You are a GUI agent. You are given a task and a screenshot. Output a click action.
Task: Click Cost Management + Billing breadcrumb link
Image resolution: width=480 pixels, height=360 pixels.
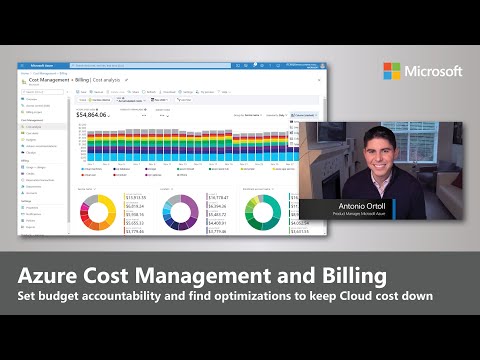coord(50,73)
